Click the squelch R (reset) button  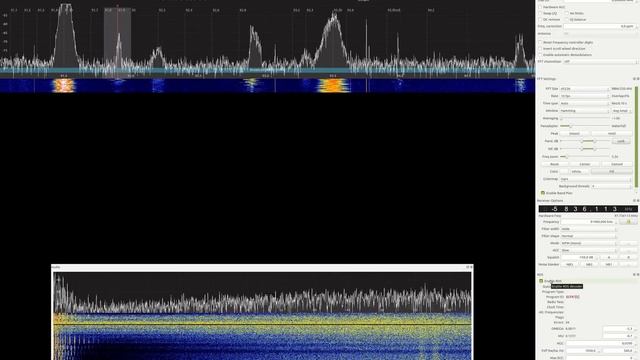[x=628, y=258]
